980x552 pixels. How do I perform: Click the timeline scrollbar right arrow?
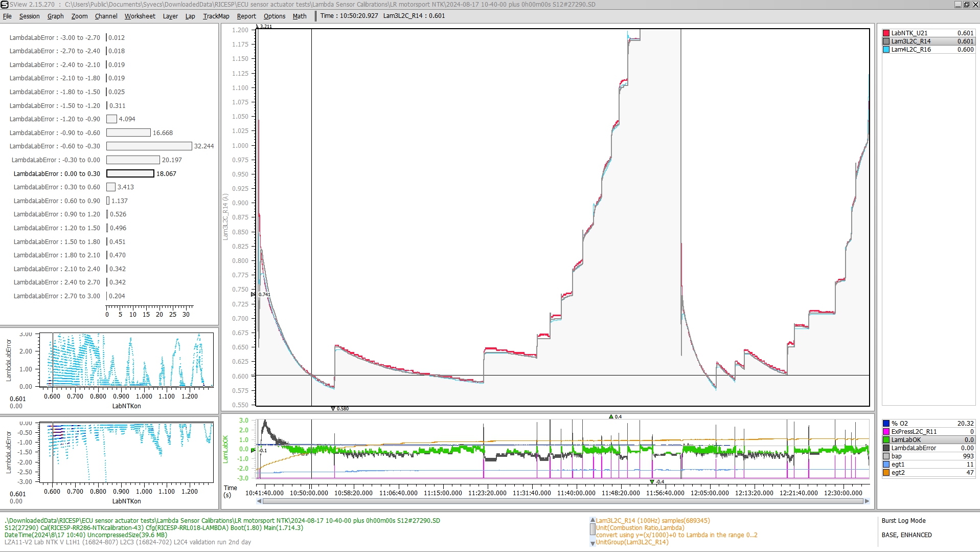[867, 501]
